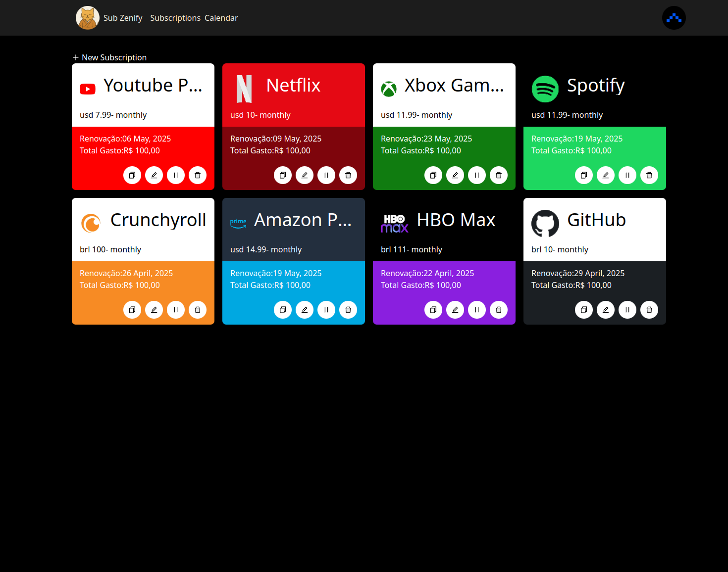Click the Sub Zenify home link
The width and height of the screenshot is (728, 572).
coord(122,18)
